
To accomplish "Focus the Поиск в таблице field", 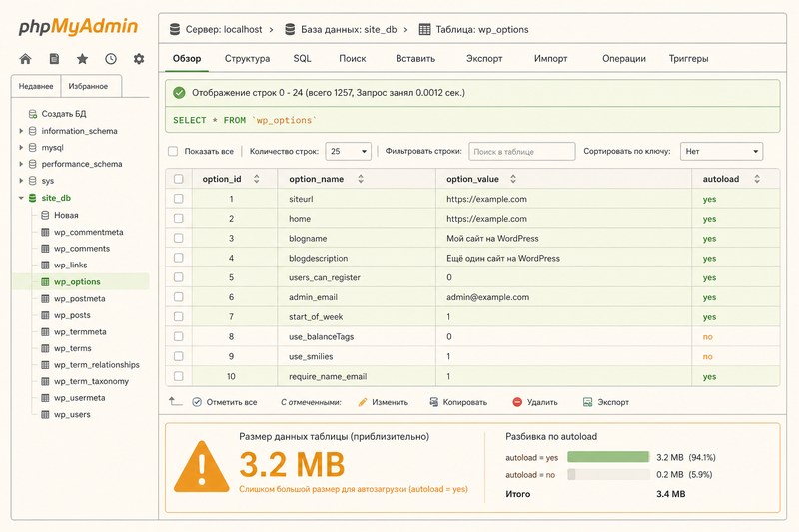I will pos(521,151).
